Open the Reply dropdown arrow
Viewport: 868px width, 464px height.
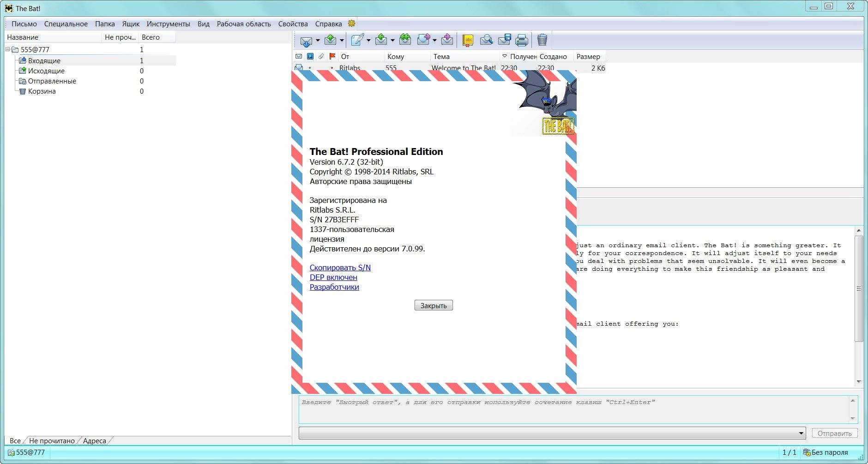pos(392,41)
